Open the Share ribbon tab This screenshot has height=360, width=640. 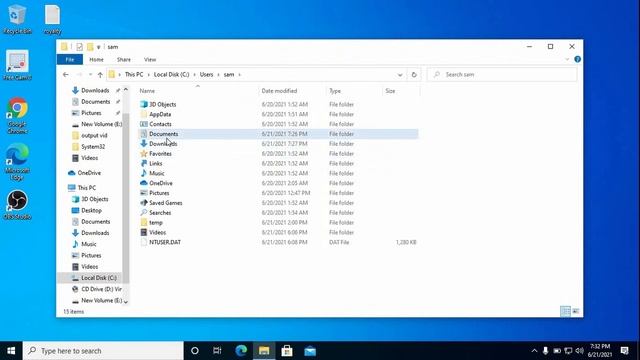coord(124,60)
